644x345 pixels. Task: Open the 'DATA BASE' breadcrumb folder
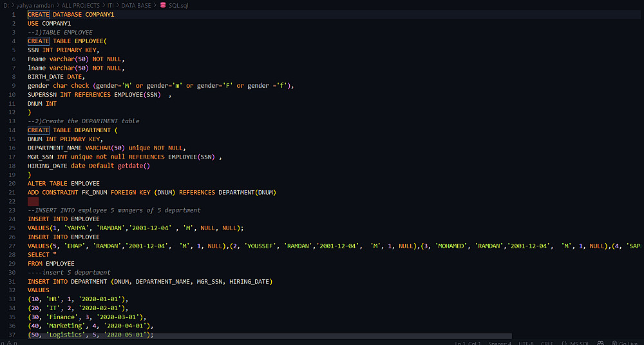coord(137,5)
